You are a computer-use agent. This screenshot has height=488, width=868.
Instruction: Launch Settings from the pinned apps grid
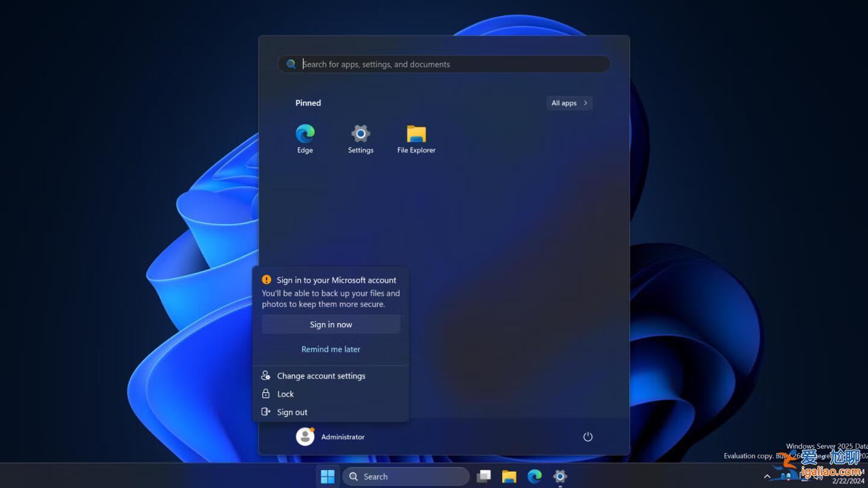pos(360,134)
